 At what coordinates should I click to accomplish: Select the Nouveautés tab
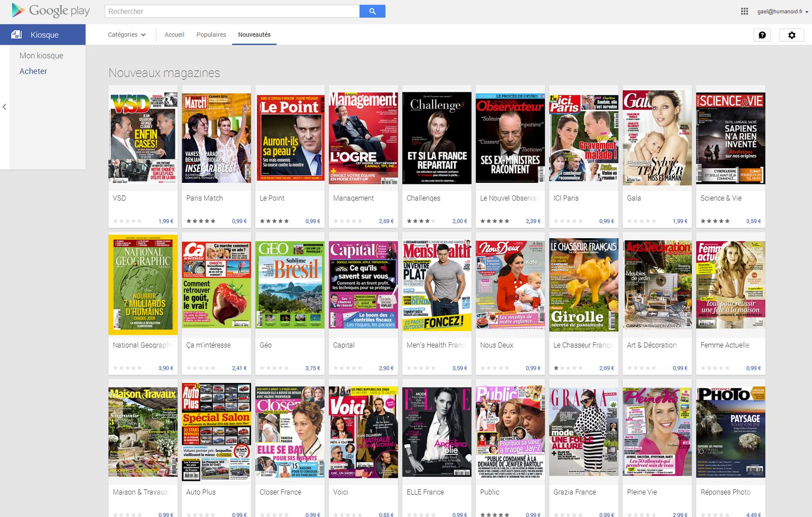254,35
